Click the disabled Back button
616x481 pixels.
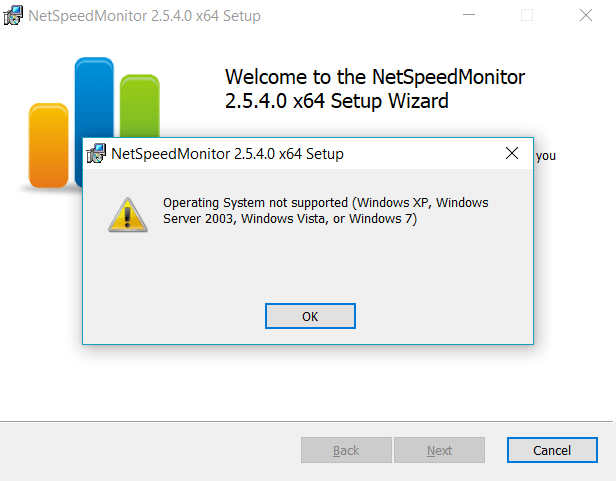point(346,450)
